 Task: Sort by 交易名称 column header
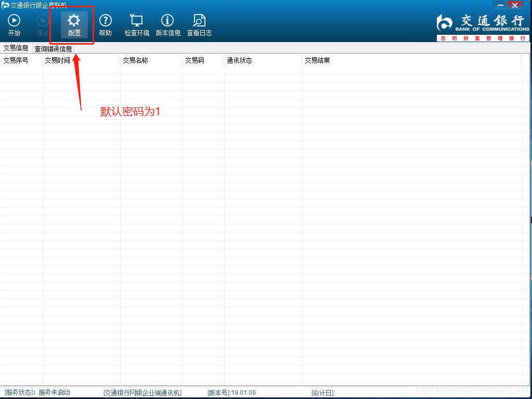coord(151,60)
